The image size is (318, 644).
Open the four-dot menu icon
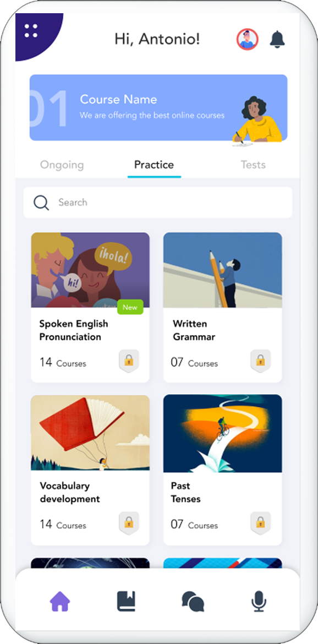[31, 31]
